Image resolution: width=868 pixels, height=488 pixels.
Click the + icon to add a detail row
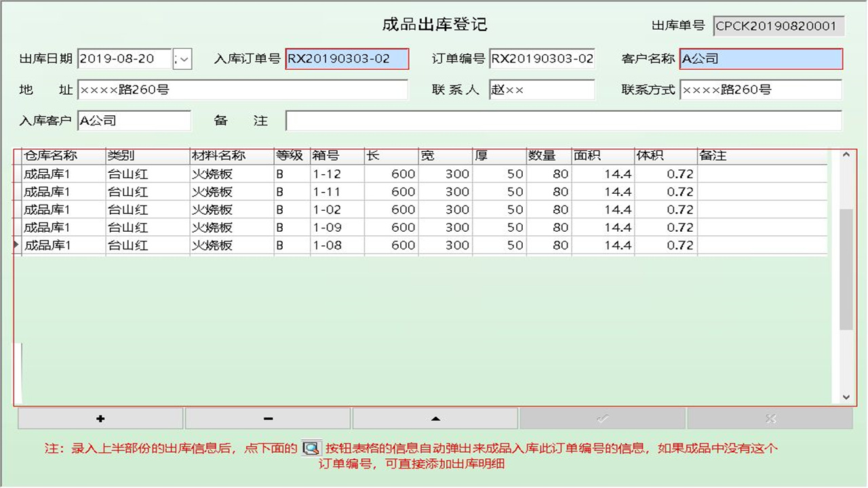click(x=100, y=418)
